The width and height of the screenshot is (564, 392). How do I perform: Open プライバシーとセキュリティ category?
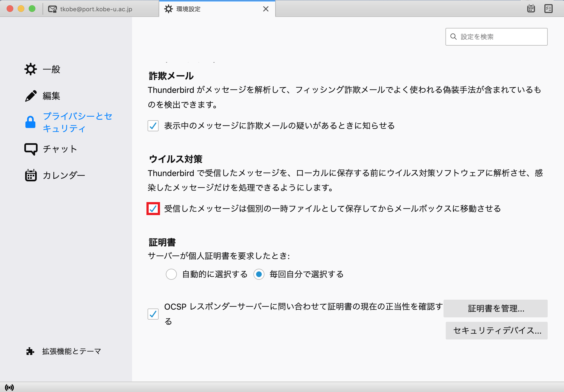click(x=69, y=122)
